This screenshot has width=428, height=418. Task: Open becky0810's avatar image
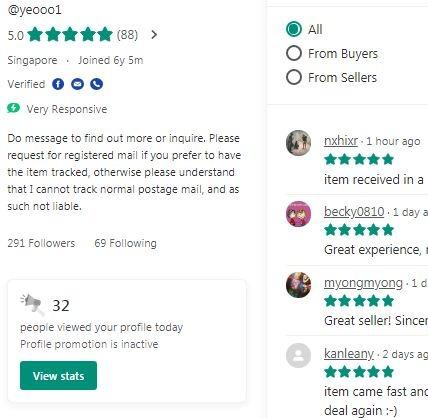coord(298,214)
